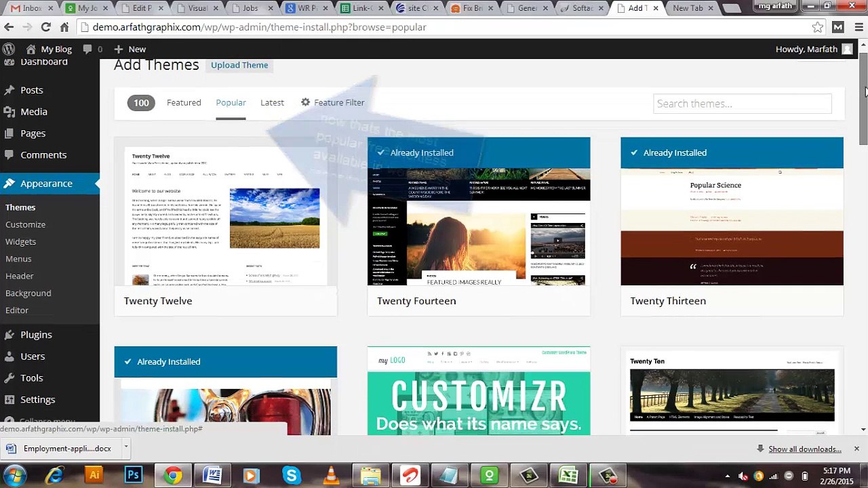Open Excel from taskbar
The width and height of the screenshot is (868, 488).
click(x=568, y=476)
